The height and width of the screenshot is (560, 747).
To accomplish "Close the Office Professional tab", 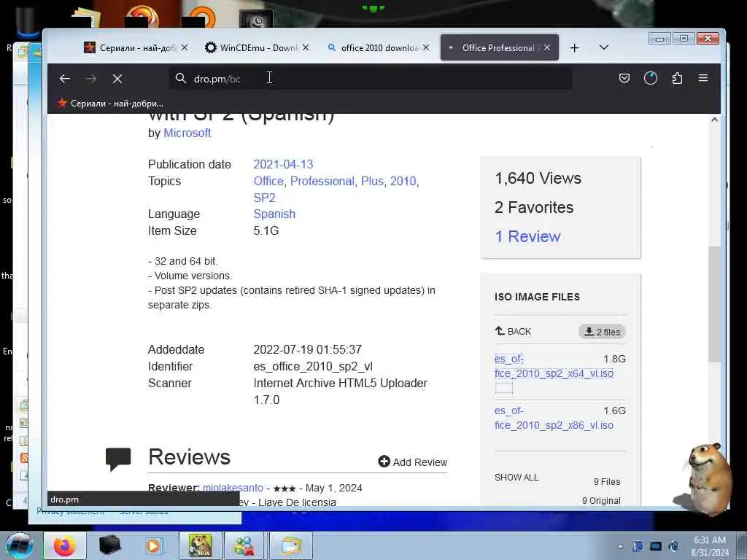I will (547, 47).
